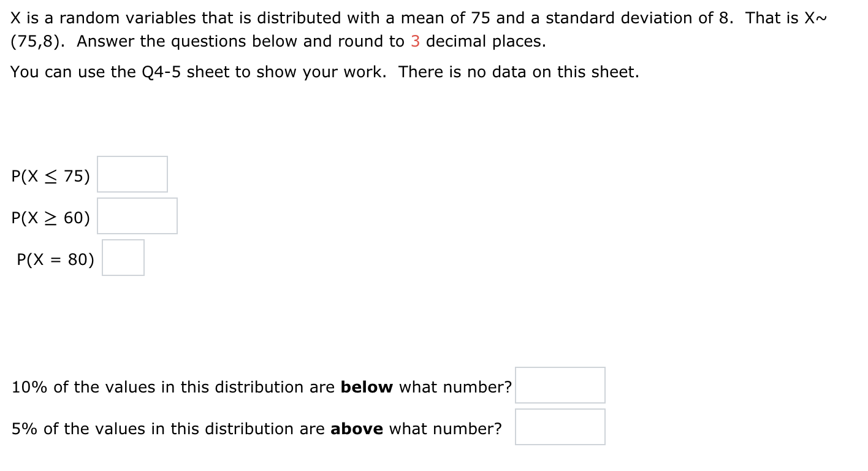Click the P(X ≥ 60) label text
The height and width of the screenshot is (471, 868).
tap(50, 217)
